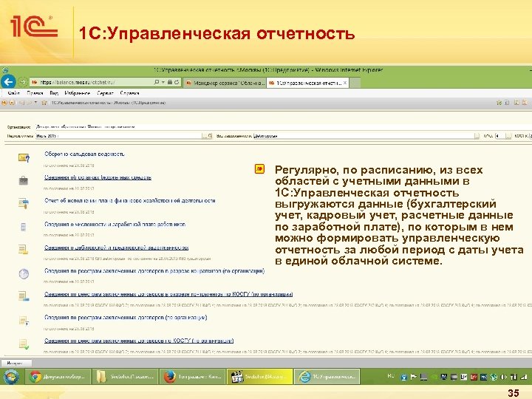Open the Избранное menu
The image size is (532, 399).
pos(78,93)
